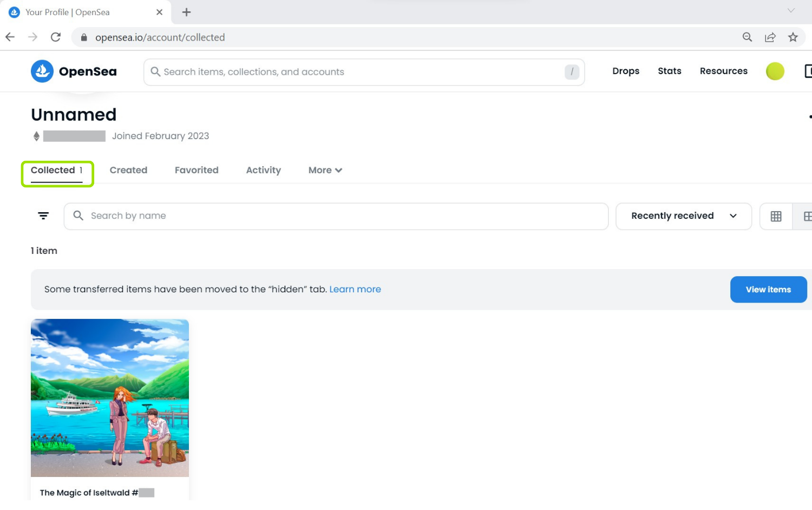Click the Ethereum icon beside address

tap(36, 136)
